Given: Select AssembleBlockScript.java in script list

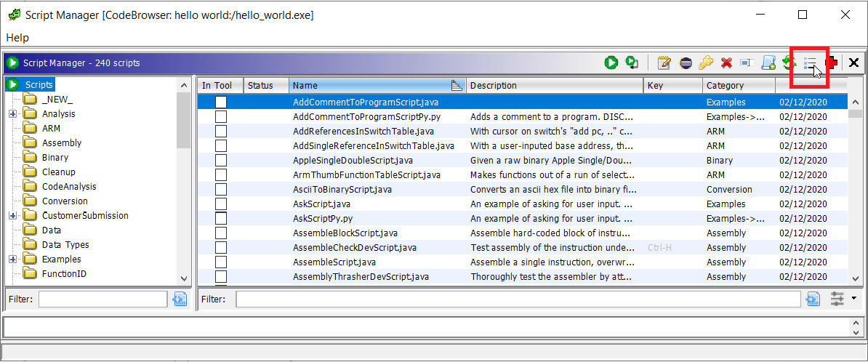Looking at the screenshot, I should tap(345, 233).
